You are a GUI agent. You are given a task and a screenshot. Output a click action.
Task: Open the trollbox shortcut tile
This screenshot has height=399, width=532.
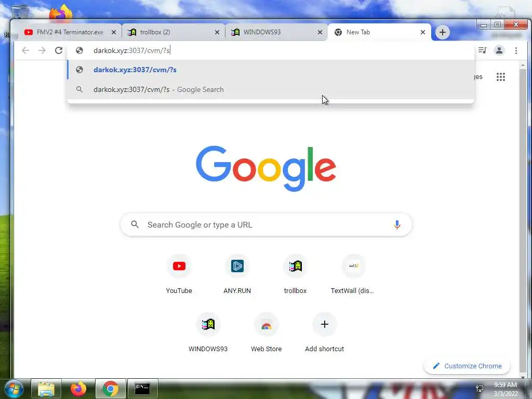tap(295, 274)
